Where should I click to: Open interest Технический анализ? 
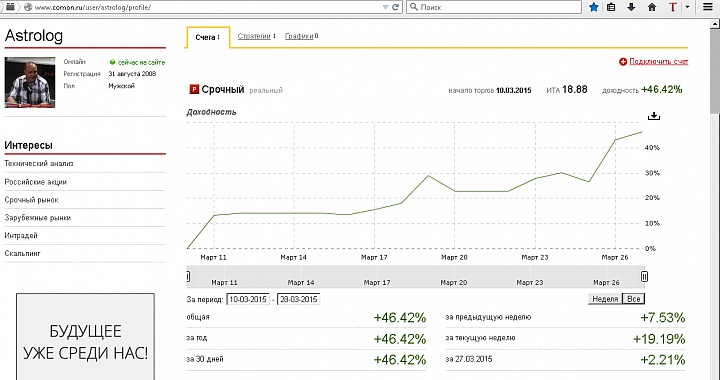click(x=39, y=163)
